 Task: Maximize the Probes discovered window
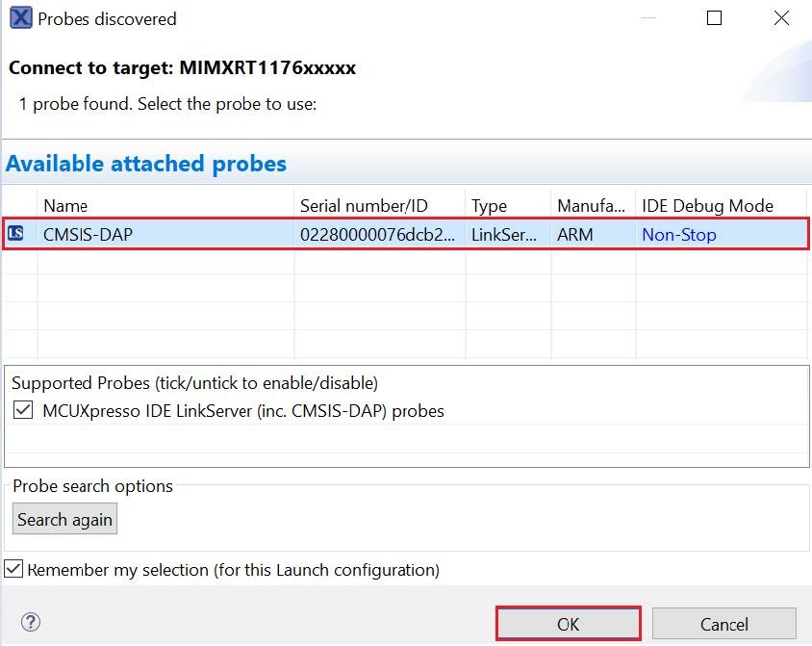[714, 18]
